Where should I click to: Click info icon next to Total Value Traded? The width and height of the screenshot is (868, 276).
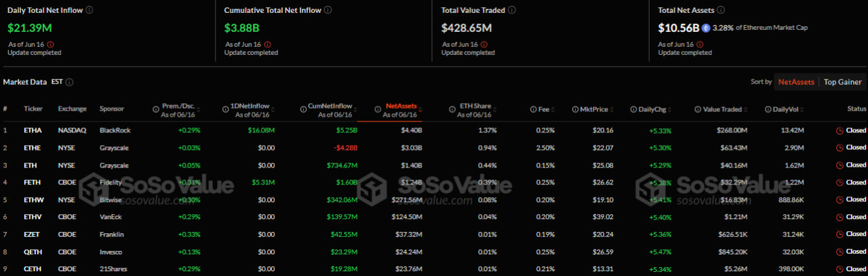pyautogui.click(x=512, y=10)
